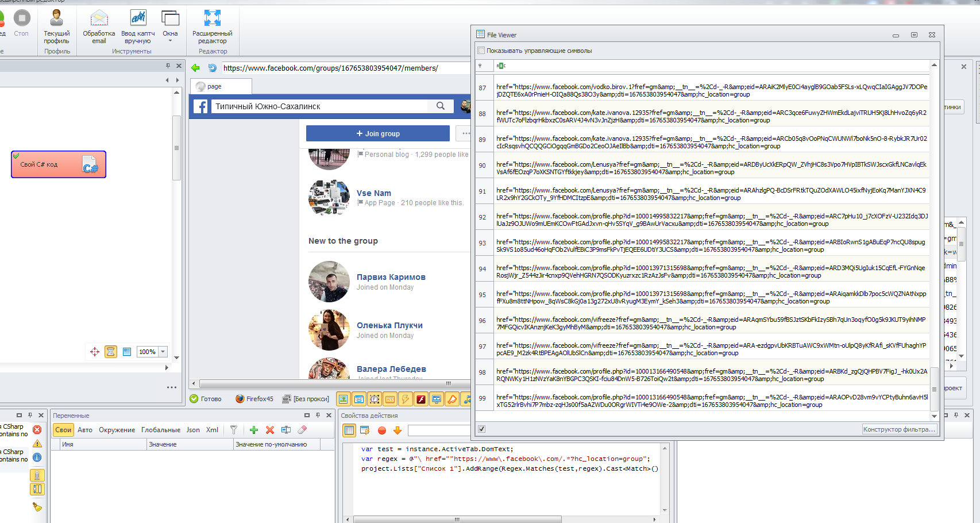Click the Join group button

[x=377, y=133]
